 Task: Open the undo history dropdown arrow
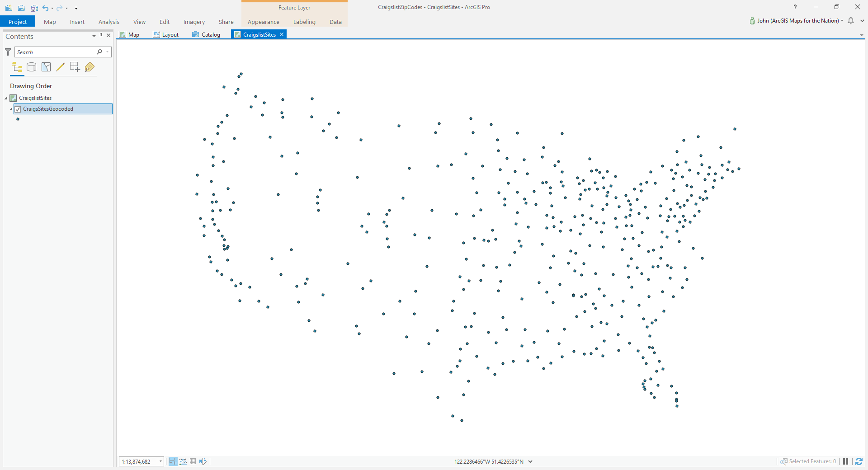(52, 8)
